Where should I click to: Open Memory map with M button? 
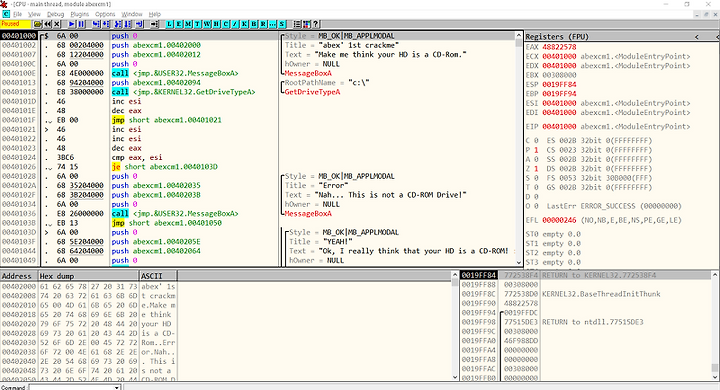(188, 24)
